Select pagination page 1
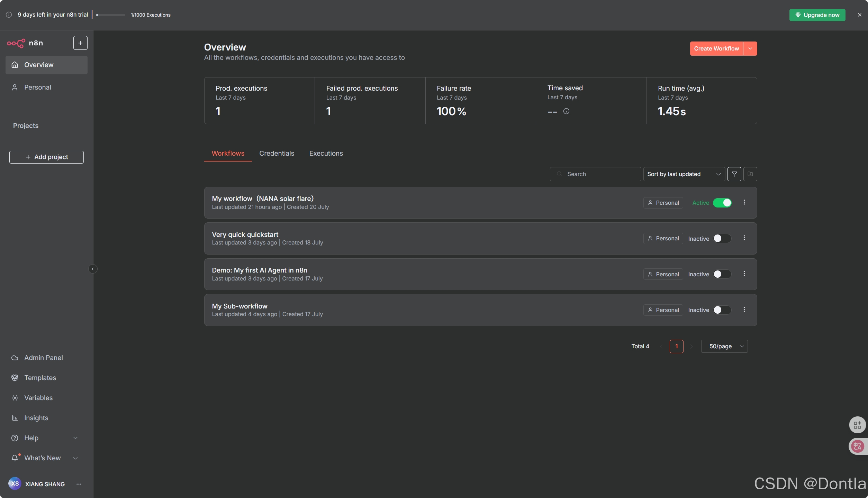The width and height of the screenshot is (868, 498). [x=677, y=347]
